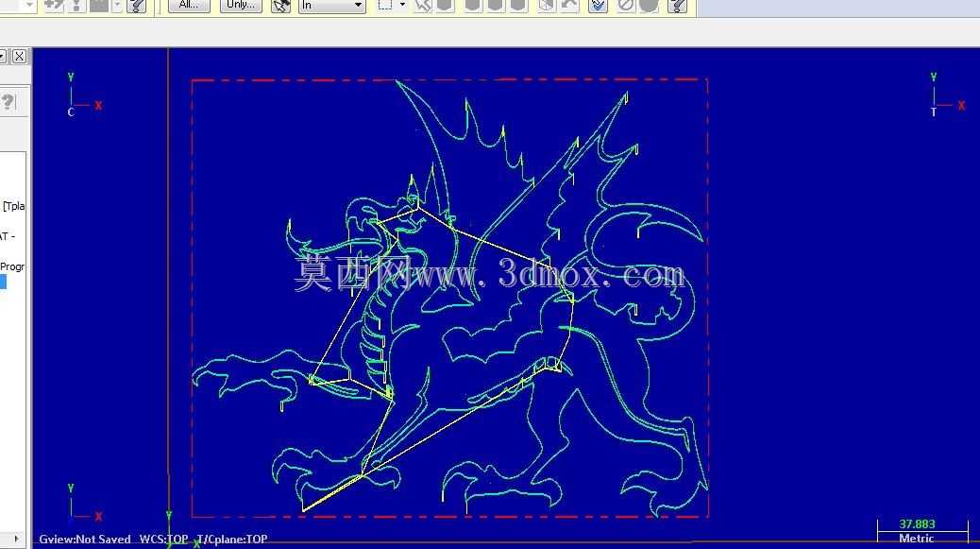The image size is (980, 549).
Task: Click the greyed prohibition circle icon
Action: [626, 6]
